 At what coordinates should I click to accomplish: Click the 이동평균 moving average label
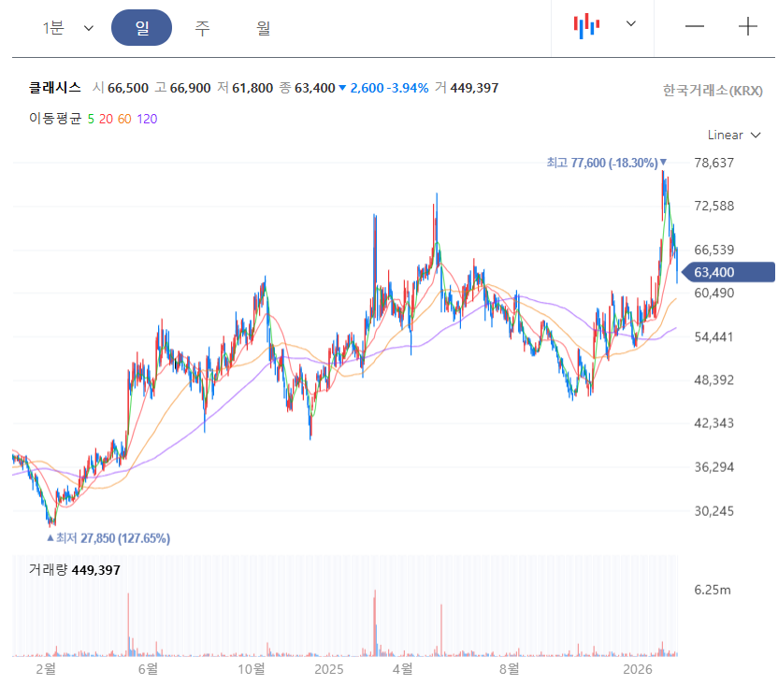(x=55, y=119)
